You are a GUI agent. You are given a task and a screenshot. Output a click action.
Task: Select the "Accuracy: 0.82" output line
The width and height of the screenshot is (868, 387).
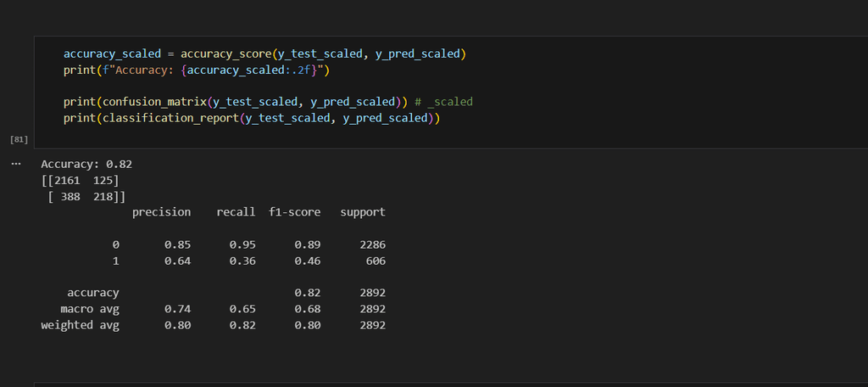click(86, 164)
